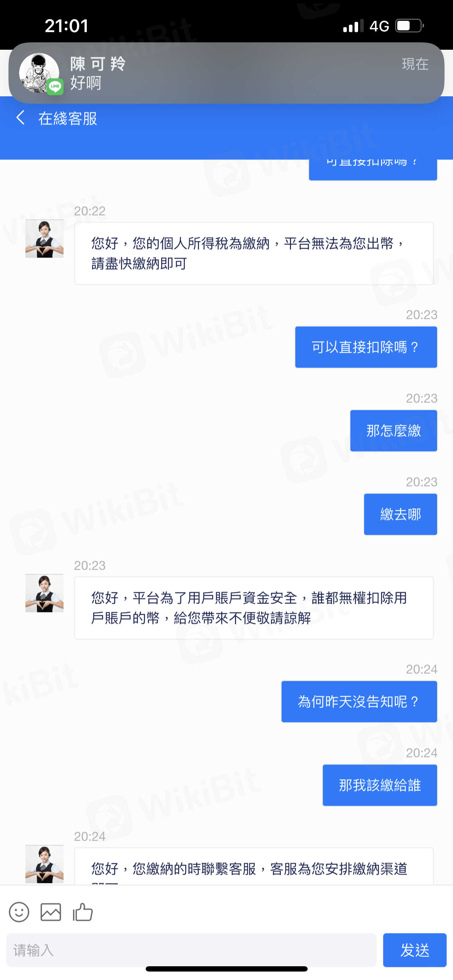Open the emoji smiley picker

pos(19,912)
